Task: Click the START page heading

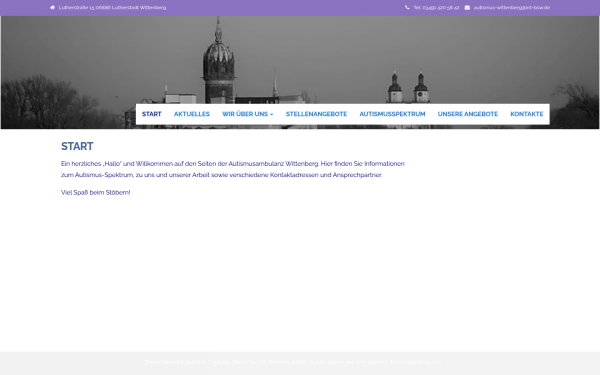Action: pos(77,146)
